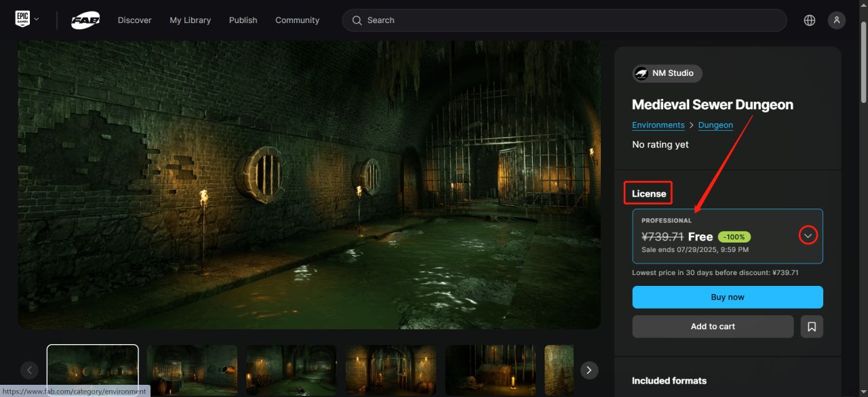This screenshot has height=397, width=868.
Task: Add the asset to cart
Action: click(x=713, y=327)
